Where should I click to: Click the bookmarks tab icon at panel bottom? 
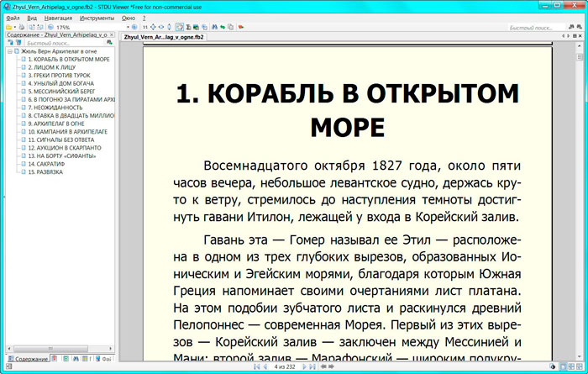tap(55, 359)
